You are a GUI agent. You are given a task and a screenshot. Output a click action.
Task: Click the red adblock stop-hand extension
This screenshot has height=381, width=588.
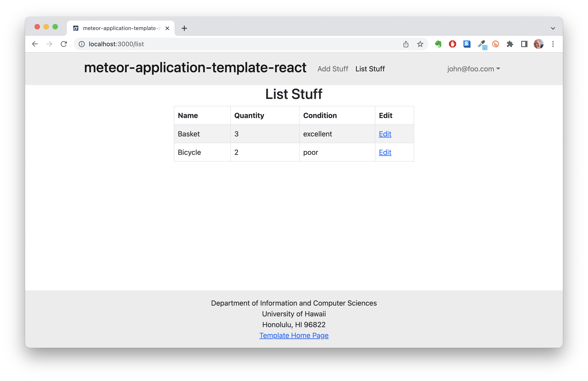(452, 44)
